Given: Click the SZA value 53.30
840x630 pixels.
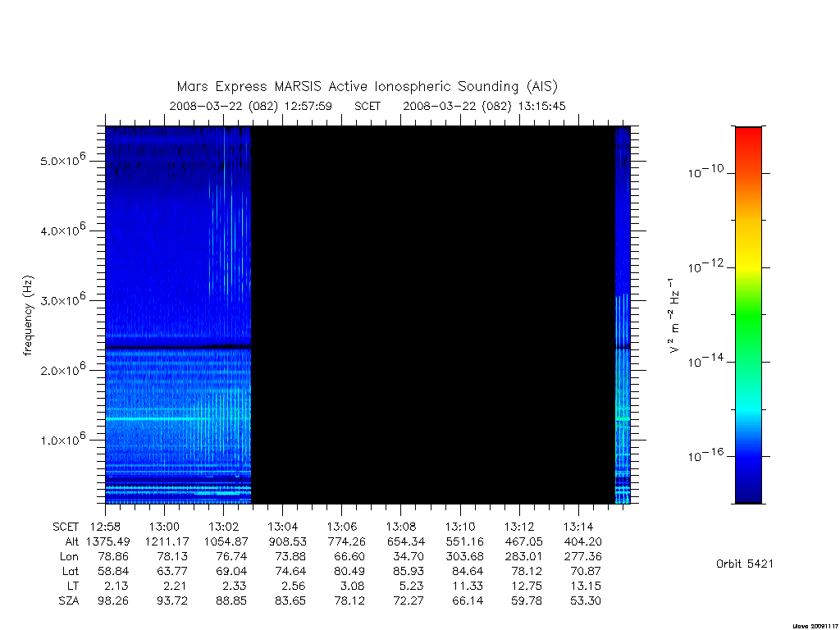Looking at the screenshot, I should 586,600.
